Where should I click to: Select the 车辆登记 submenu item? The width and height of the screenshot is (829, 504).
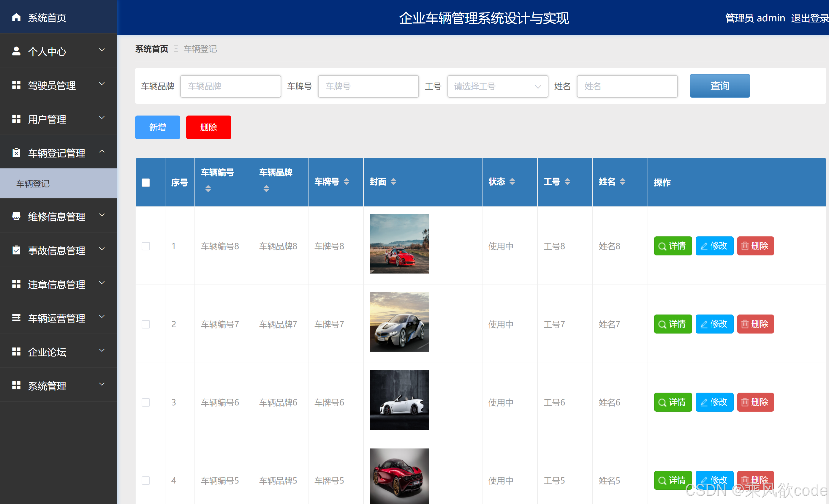[x=33, y=183]
